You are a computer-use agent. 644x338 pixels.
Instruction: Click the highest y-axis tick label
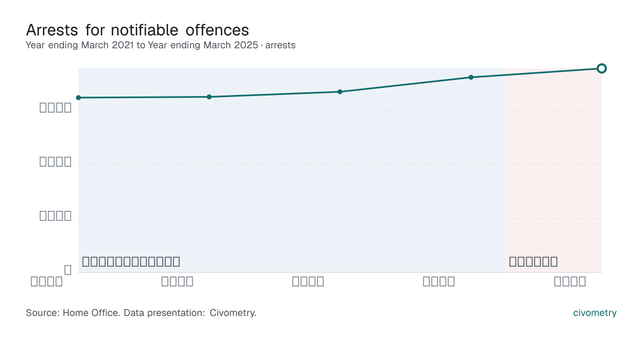[x=55, y=108]
